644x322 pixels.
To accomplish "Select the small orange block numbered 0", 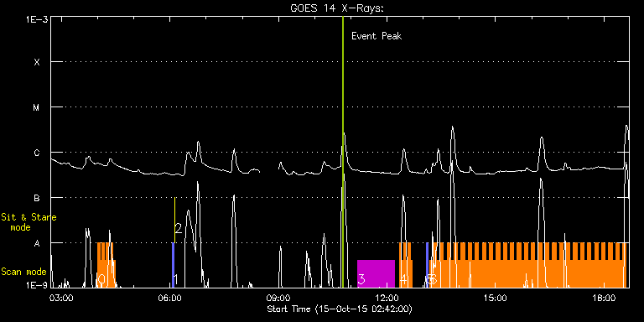I will pos(106,265).
